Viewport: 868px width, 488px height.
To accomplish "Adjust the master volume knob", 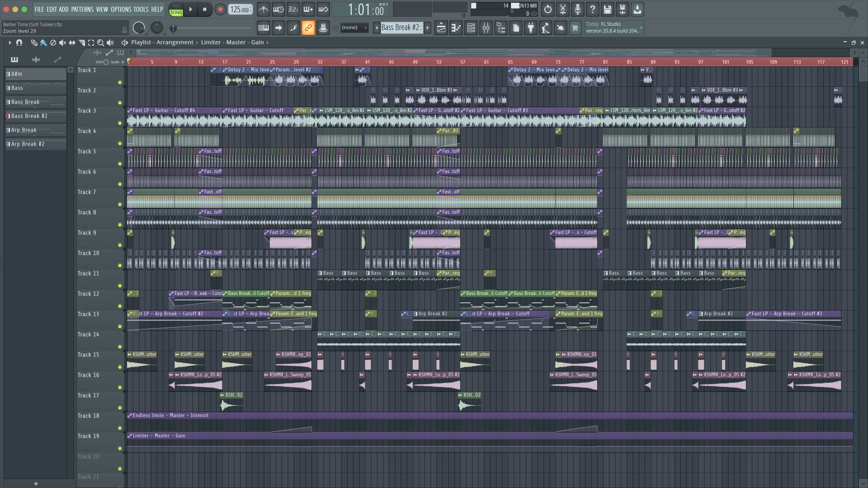I will tap(139, 28).
